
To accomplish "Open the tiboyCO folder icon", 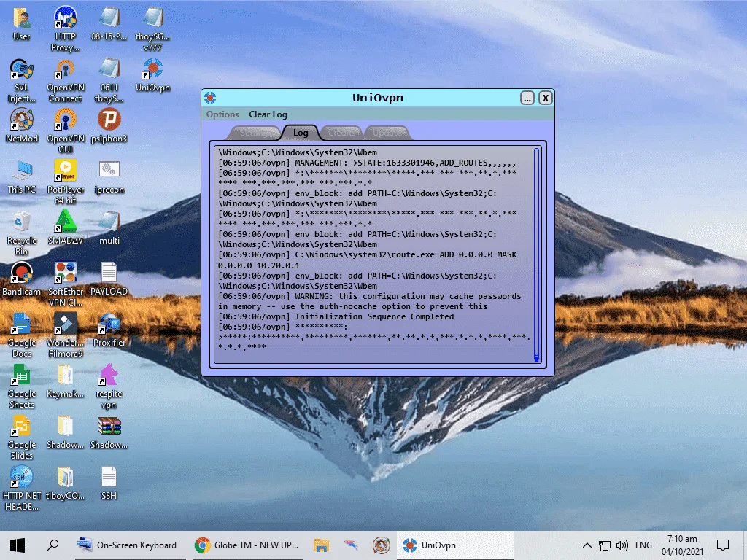I will pyautogui.click(x=65, y=483).
